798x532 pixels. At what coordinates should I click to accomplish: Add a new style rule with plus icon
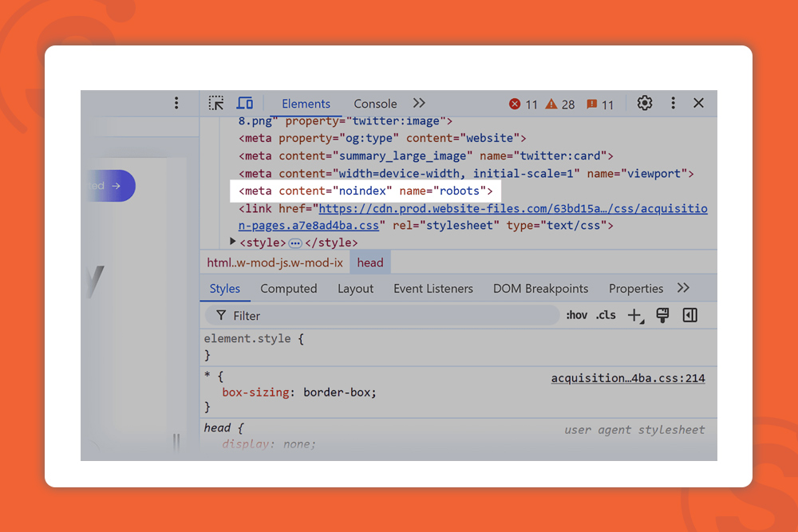[636, 316]
